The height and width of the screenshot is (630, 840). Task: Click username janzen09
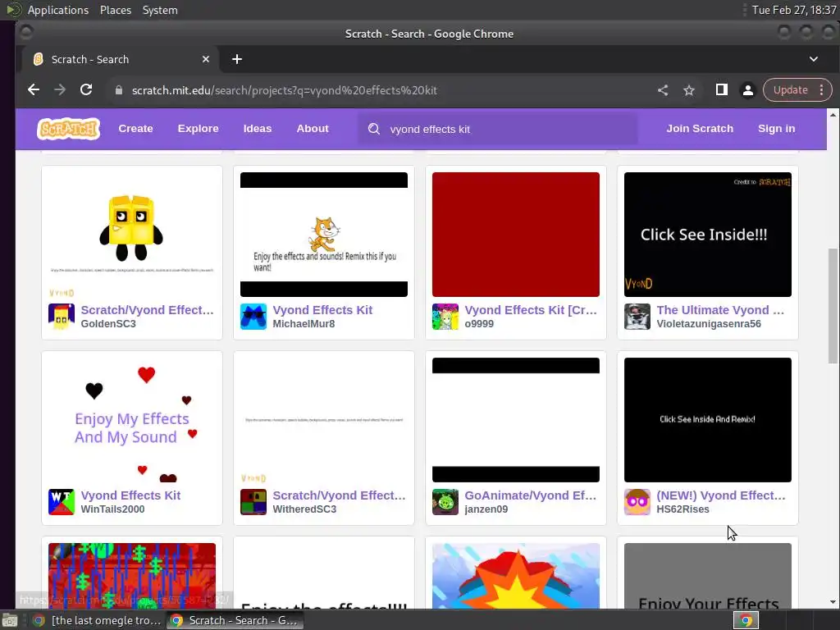(486, 509)
